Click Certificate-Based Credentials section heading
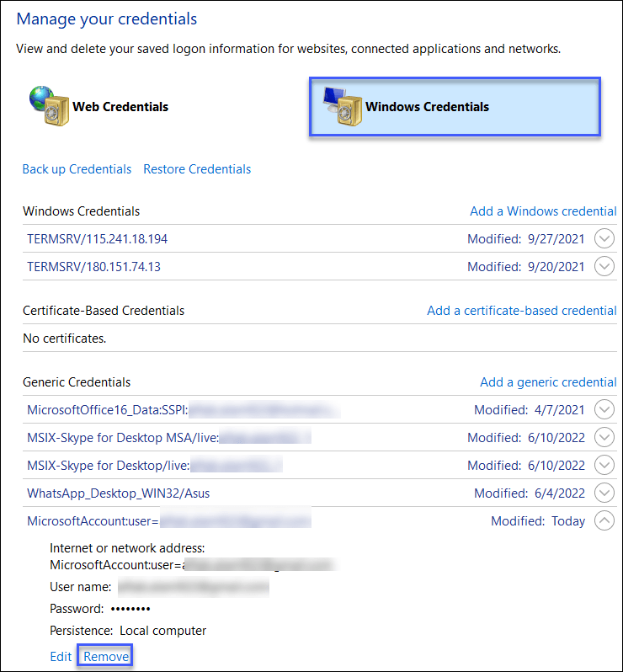This screenshot has width=623, height=672. pos(104,310)
